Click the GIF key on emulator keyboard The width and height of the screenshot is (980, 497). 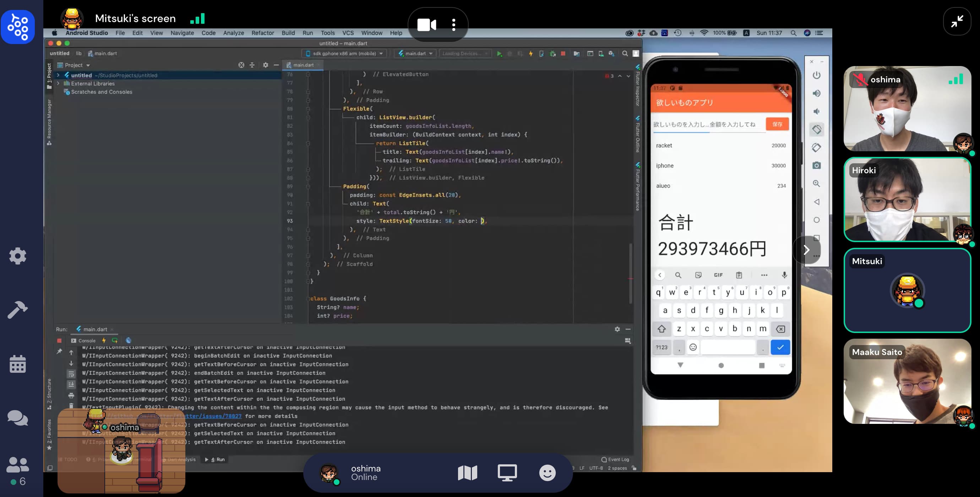718,275
